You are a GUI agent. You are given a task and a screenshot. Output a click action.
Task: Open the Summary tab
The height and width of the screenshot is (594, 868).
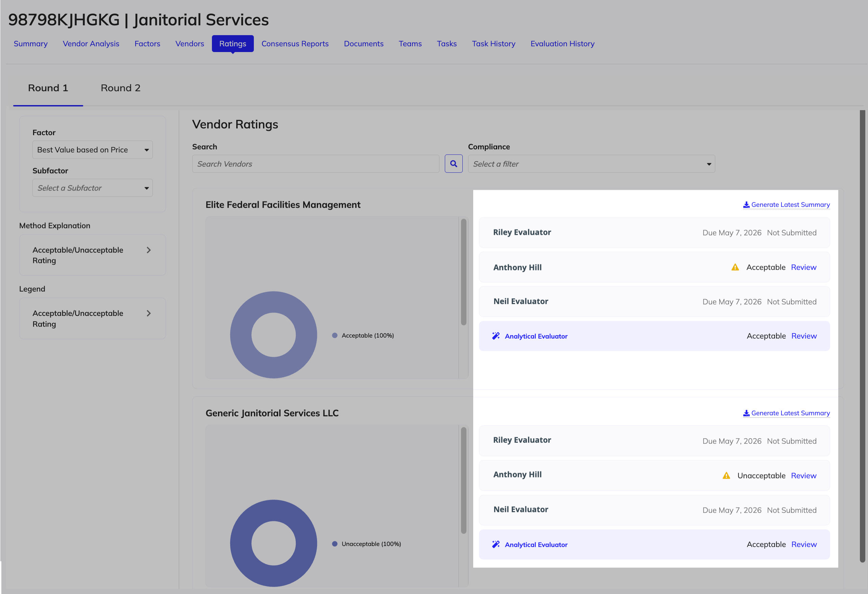(31, 44)
